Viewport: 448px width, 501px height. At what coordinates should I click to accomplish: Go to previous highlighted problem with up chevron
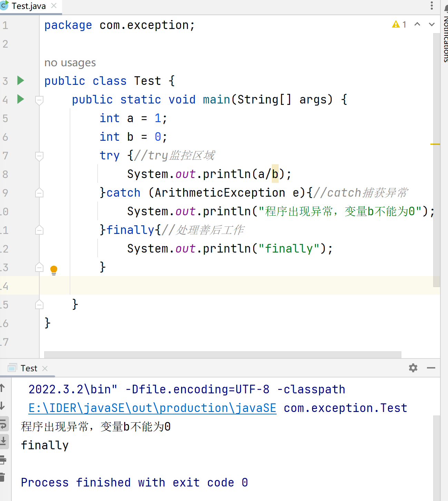[417, 24]
